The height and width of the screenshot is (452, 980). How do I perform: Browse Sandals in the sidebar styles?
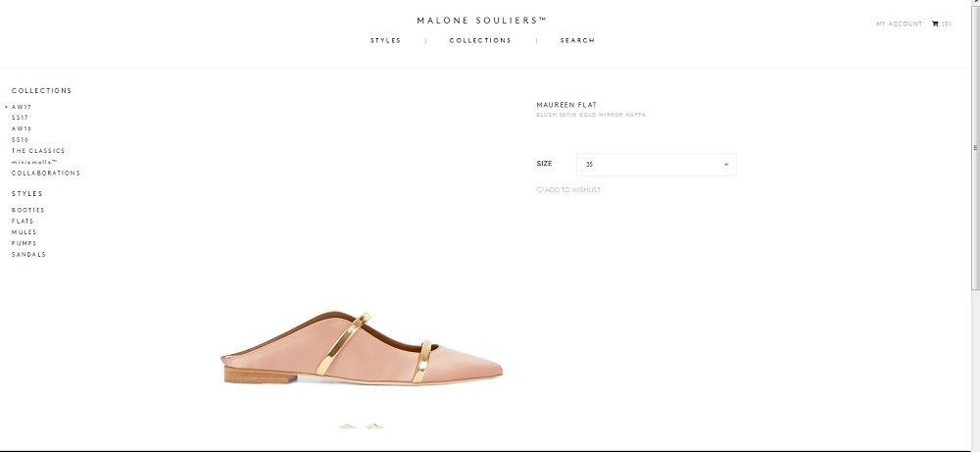point(28,254)
